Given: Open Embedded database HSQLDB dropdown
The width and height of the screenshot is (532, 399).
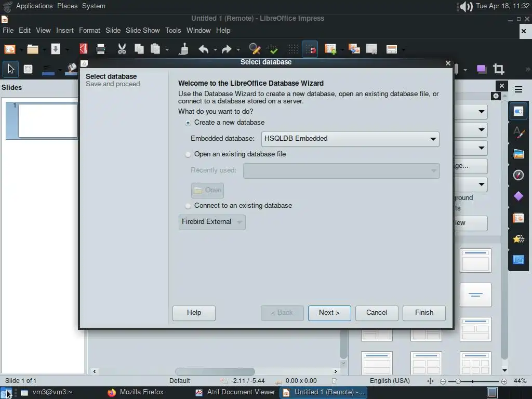Looking at the screenshot, I should click(x=350, y=139).
